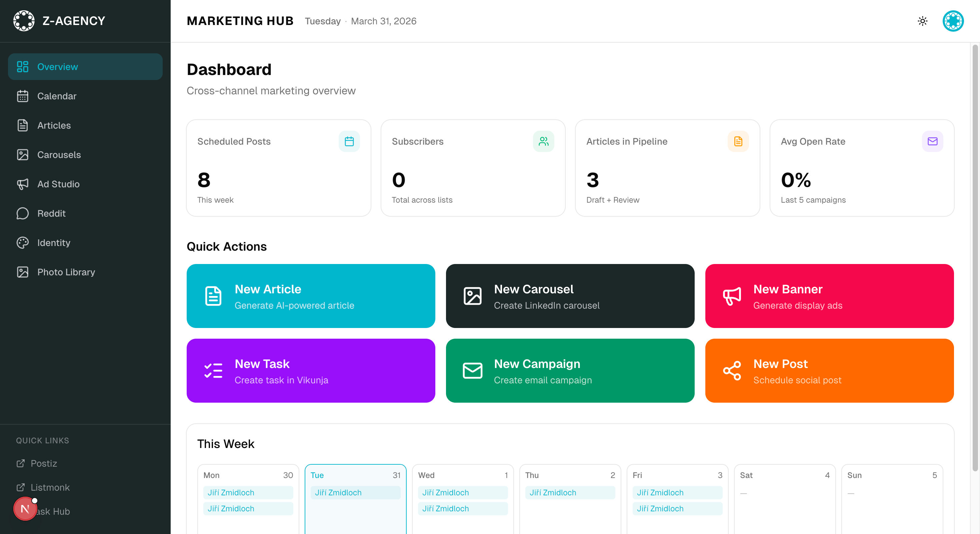Click the Z-Agency logo
This screenshot has width=980, height=534.
[x=24, y=21]
